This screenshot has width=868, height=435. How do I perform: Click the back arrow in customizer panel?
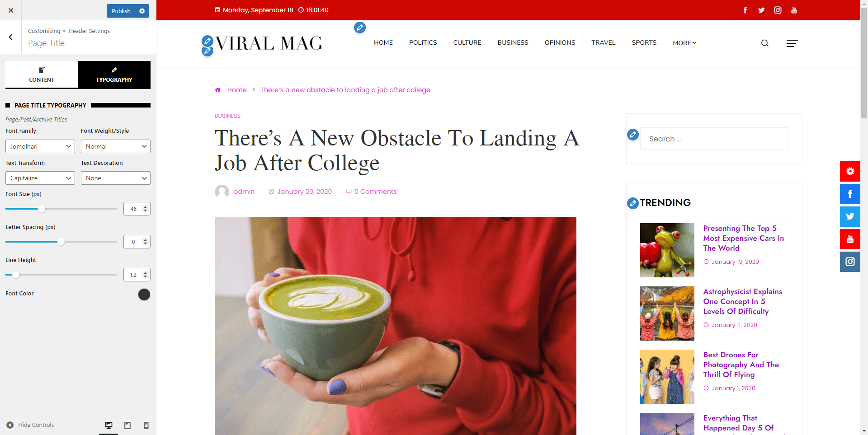11,37
